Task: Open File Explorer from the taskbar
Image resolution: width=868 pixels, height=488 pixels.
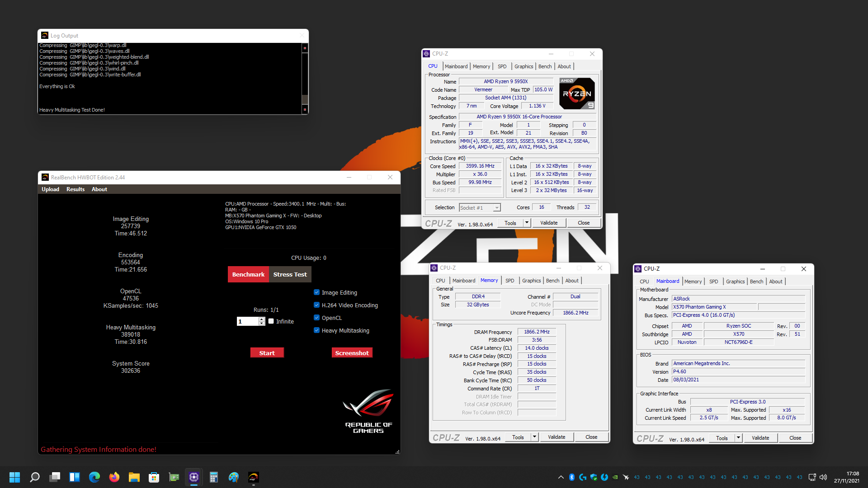Action: tap(134, 477)
